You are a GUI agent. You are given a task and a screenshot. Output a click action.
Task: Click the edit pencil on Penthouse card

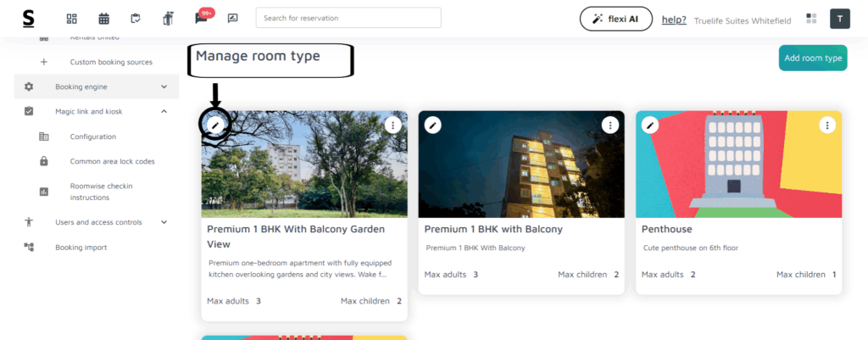tap(650, 125)
